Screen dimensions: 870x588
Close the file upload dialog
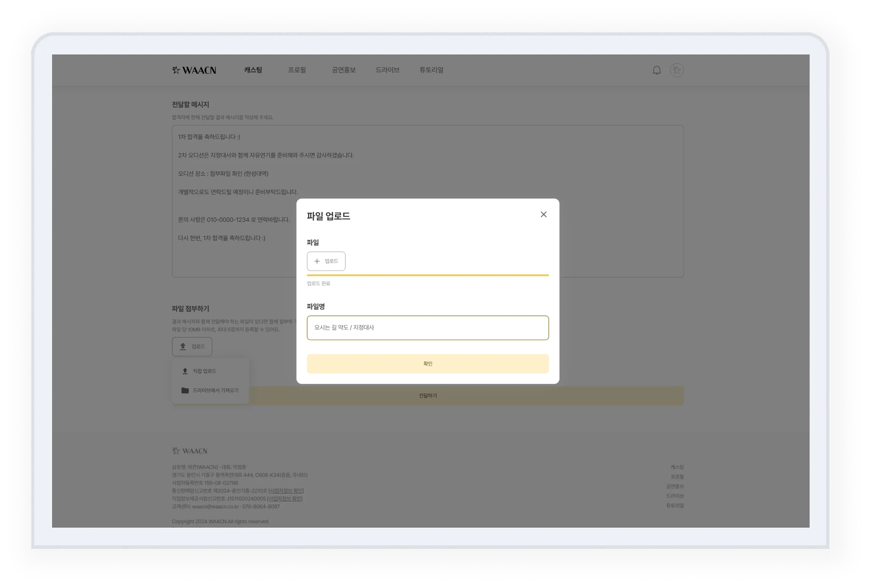[543, 214]
